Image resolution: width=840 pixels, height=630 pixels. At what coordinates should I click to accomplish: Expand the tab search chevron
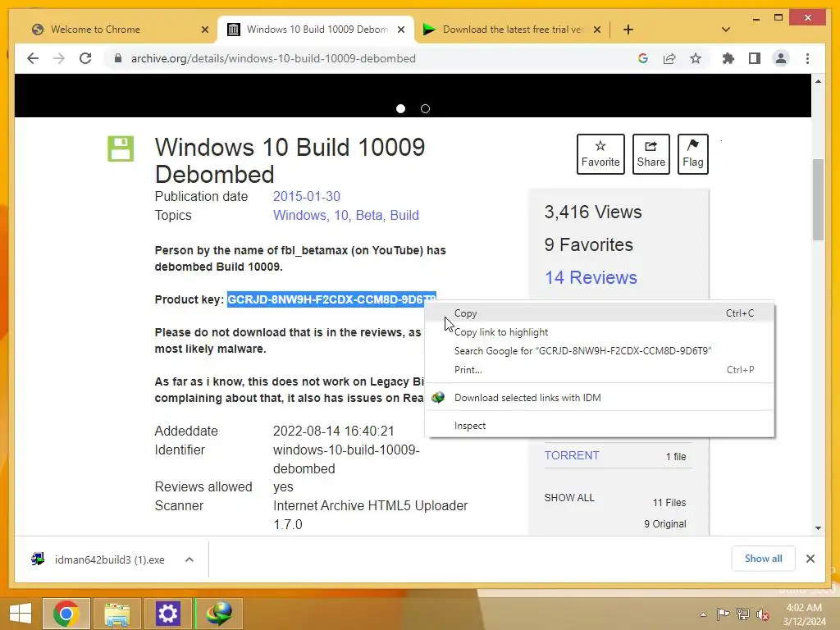pyautogui.click(x=726, y=30)
